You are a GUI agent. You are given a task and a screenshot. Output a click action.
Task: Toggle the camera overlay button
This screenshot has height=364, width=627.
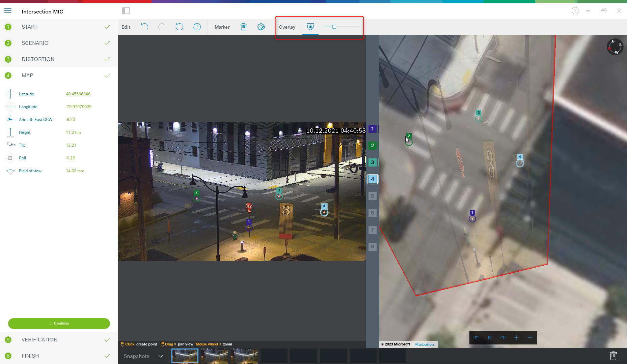pos(310,27)
